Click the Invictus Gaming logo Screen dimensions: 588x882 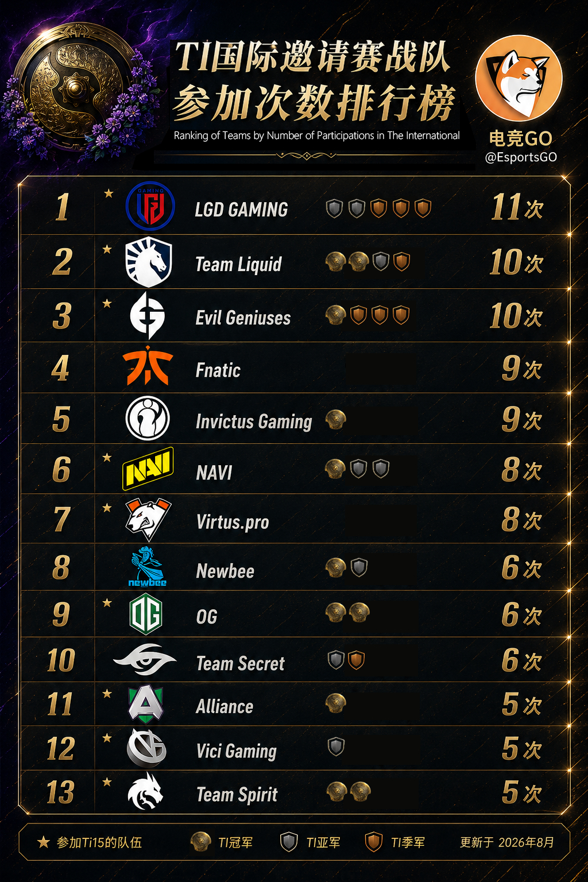click(148, 418)
